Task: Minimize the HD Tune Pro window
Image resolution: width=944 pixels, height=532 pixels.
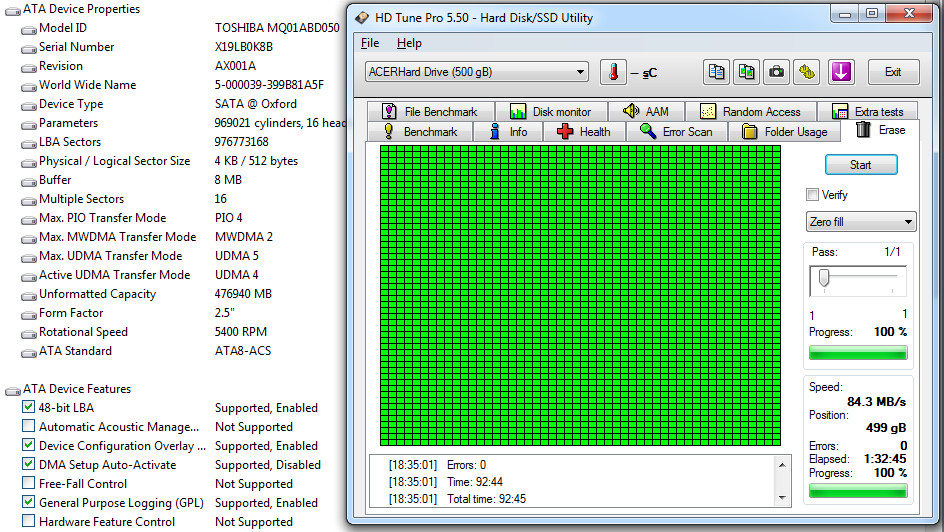Action: 845,14
